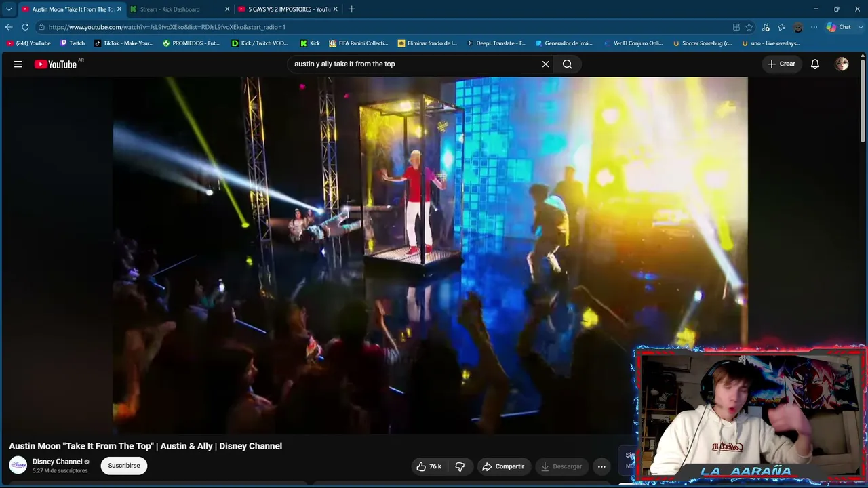Open the Twitch bookmark
This screenshot has width=868, height=488.
[73, 43]
